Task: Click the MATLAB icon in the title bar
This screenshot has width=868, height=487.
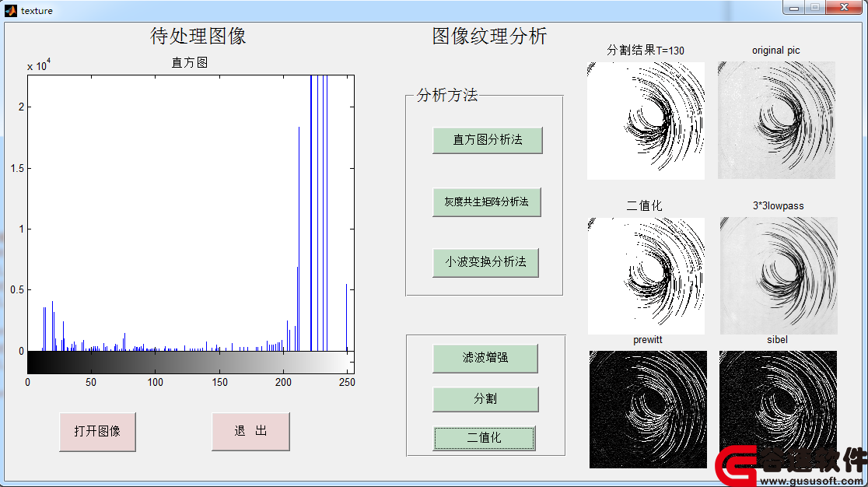Action: (11, 11)
